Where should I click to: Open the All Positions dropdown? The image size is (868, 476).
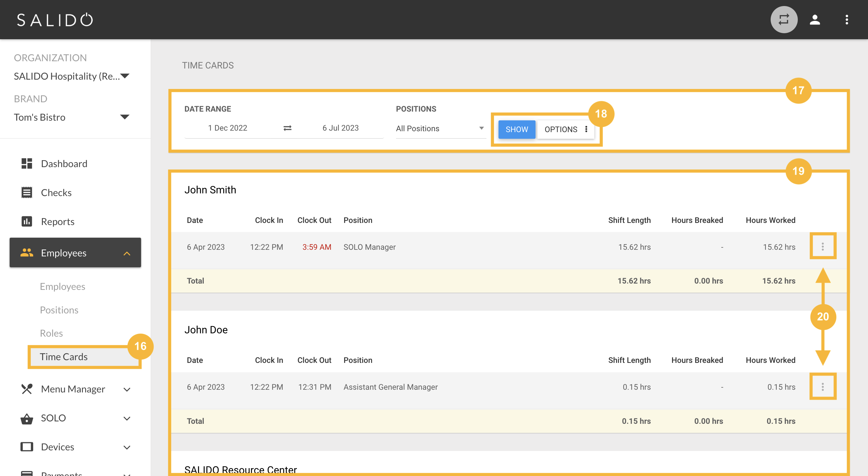441,129
